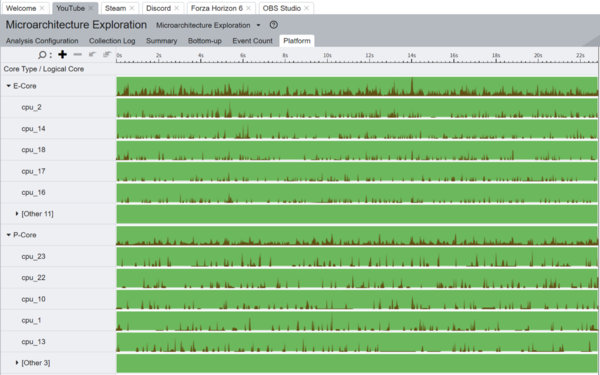Switch to the OBS Studio tab
Screen dimensions: 600x375
coord(282,8)
